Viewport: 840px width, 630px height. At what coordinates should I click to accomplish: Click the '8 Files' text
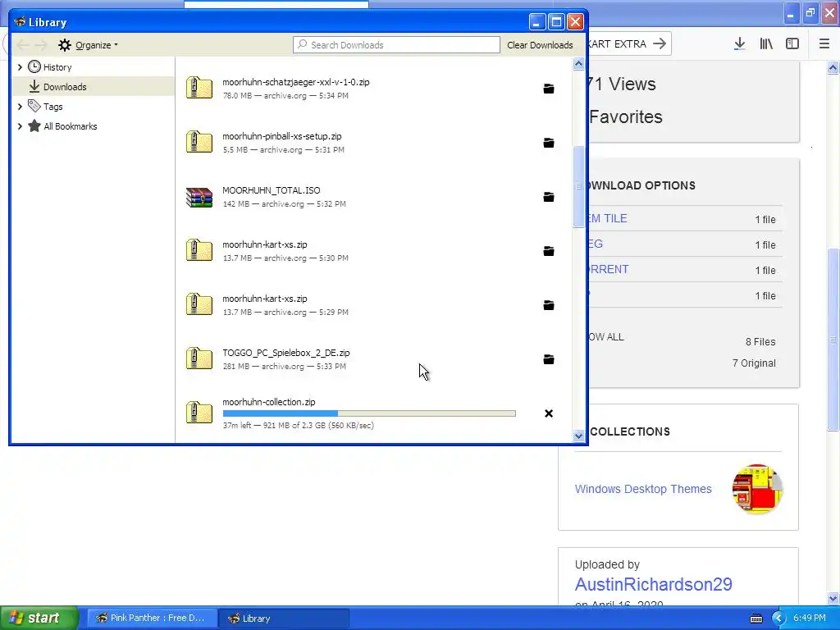coord(760,342)
